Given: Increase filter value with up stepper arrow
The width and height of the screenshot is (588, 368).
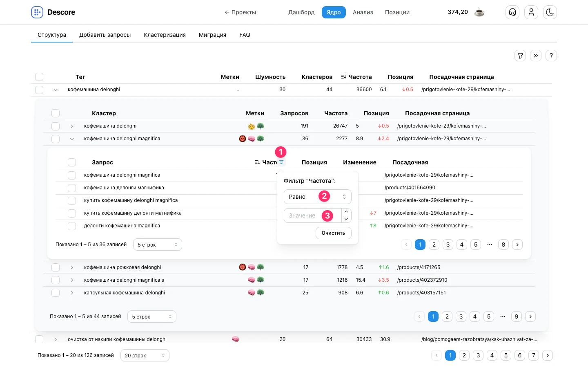Looking at the screenshot, I should click(x=346, y=212).
